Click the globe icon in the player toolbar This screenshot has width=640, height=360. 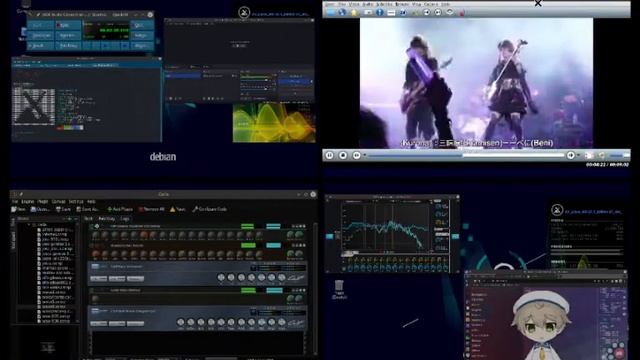342,12
